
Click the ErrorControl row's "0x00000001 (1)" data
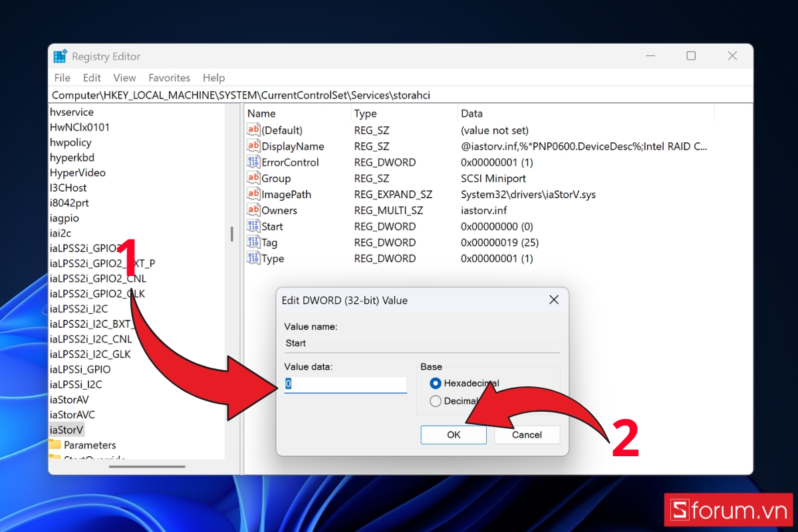pos(497,162)
